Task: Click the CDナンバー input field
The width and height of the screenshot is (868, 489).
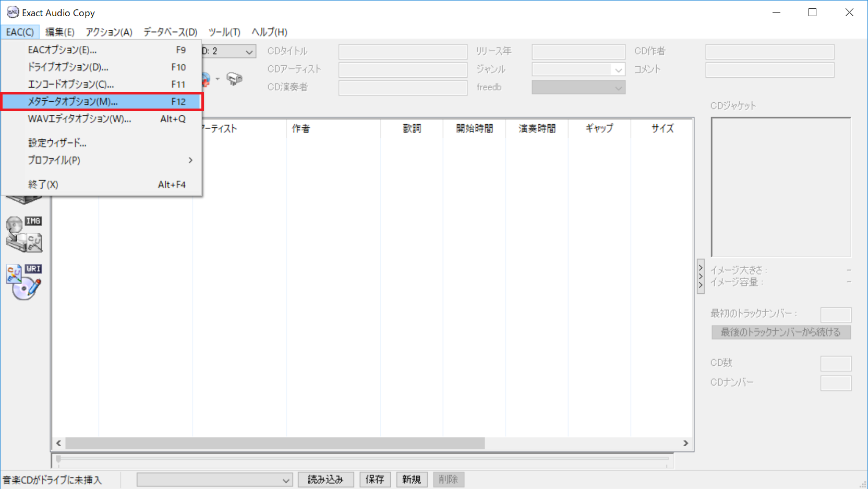Action: click(836, 383)
